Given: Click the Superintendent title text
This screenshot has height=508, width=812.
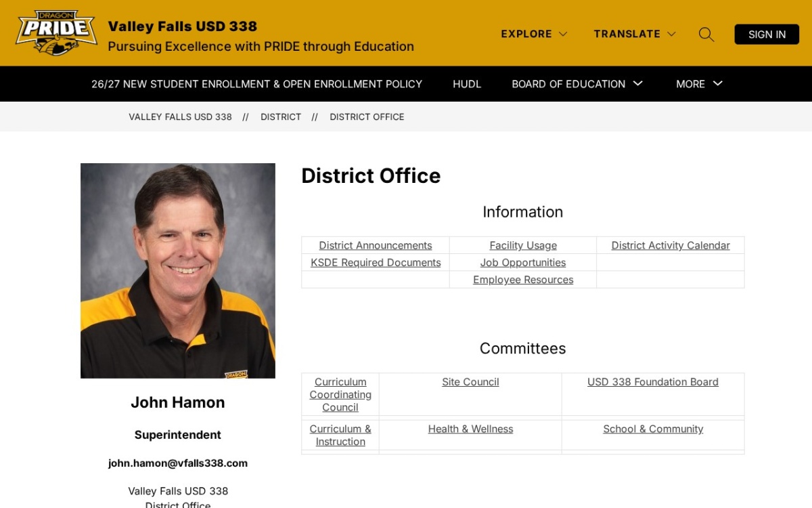Looking at the screenshot, I should [178, 435].
